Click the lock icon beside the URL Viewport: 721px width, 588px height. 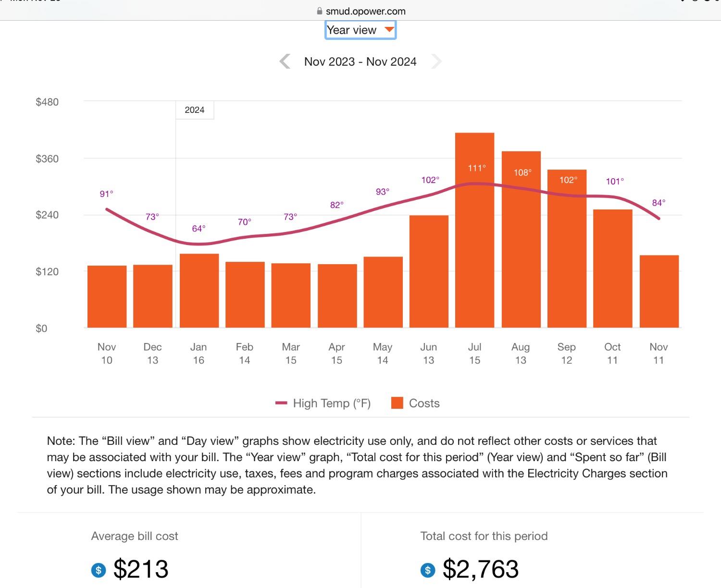(319, 11)
